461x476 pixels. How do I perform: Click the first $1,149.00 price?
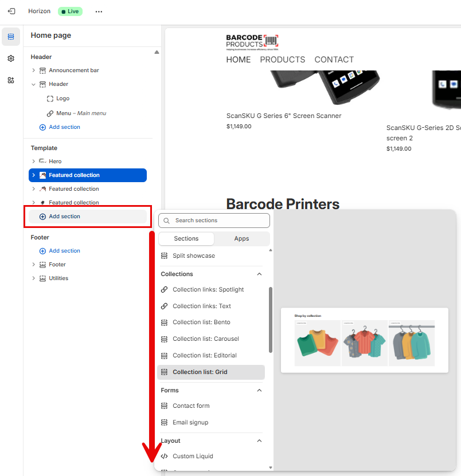(239, 127)
